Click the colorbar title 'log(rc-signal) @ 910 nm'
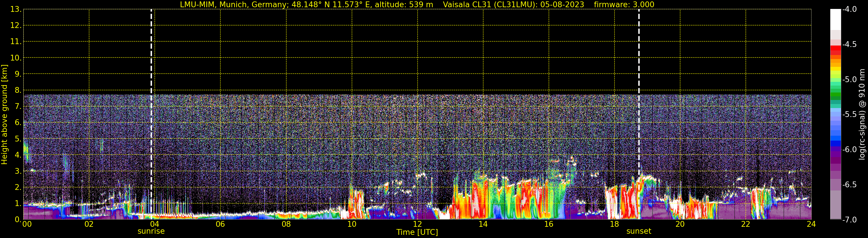This screenshot has height=238, width=868. [862, 114]
